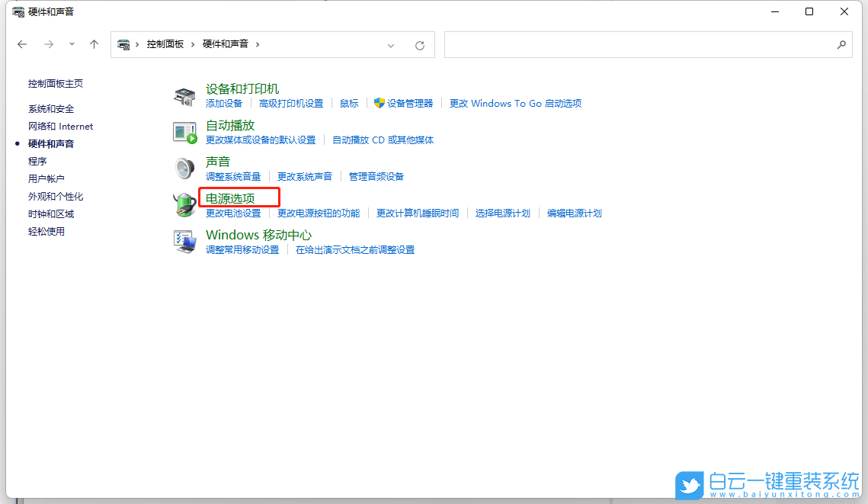Open 外观和个性化 from the sidebar
This screenshot has width=868, height=504.
pyautogui.click(x=56, y=196)
